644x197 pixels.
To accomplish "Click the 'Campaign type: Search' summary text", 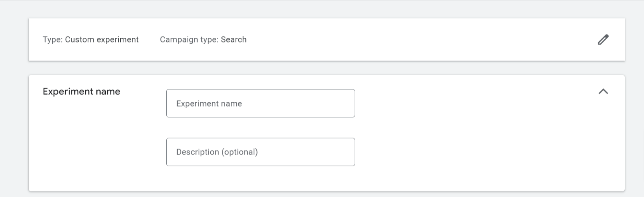I will click(x=203, y=40).
